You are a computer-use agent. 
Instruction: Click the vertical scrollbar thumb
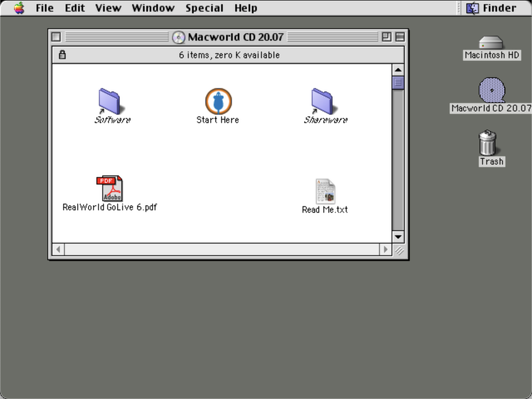[x=398, y=82]
